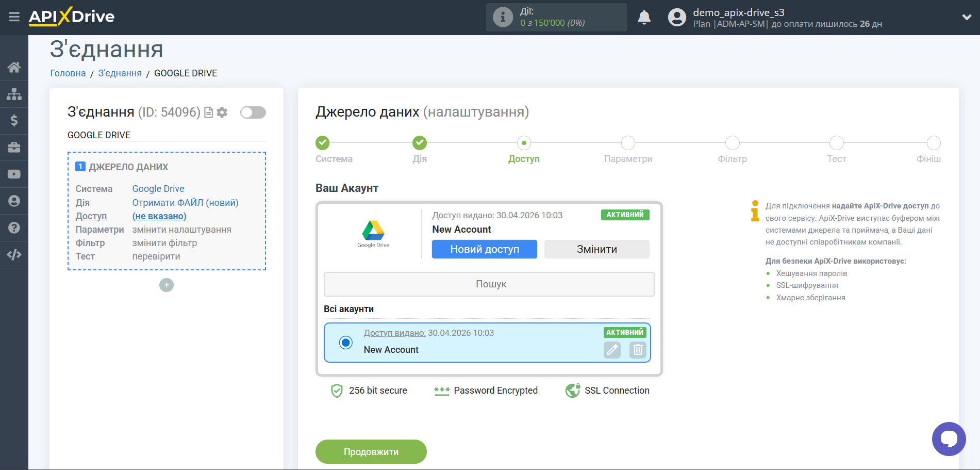Click the connection document copy icon
The width and height of the screenshot is (980, 470).
point(209,112)
